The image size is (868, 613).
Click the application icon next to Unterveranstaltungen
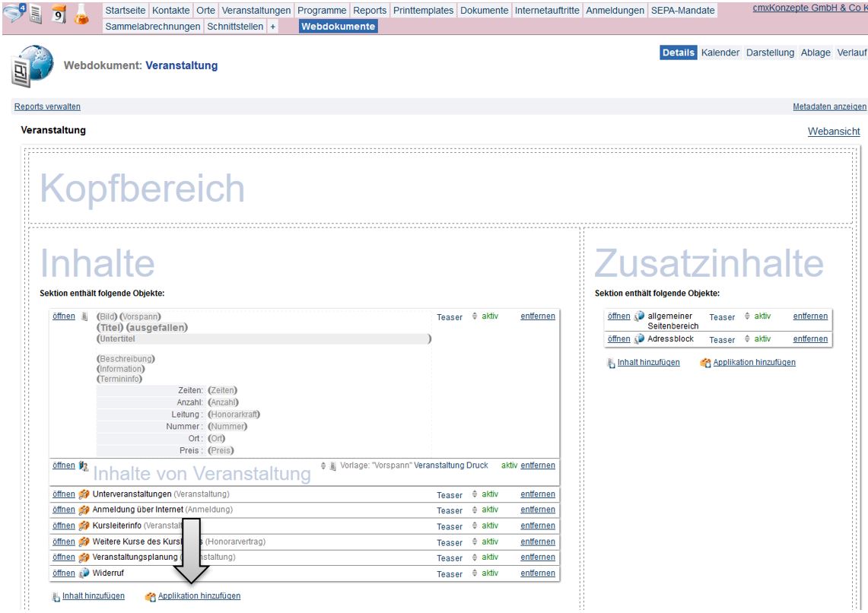point(86,494)
